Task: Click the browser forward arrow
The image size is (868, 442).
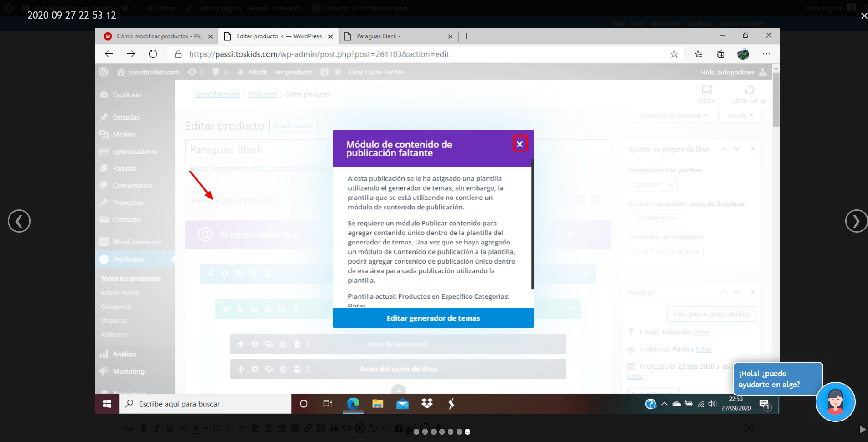Action: point(131,54)
